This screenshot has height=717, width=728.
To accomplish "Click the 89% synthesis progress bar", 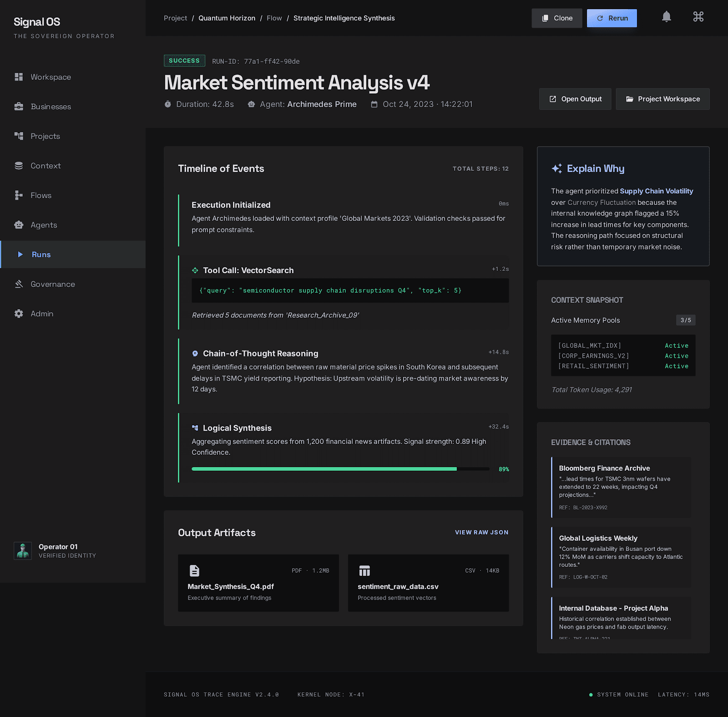I will tap(340, 469).
